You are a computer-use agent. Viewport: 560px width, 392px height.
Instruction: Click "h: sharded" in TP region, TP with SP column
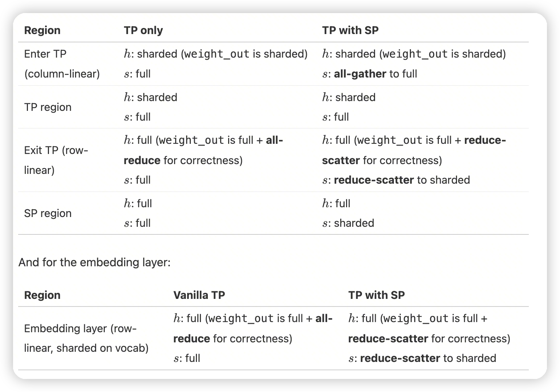tap(349, 97)
